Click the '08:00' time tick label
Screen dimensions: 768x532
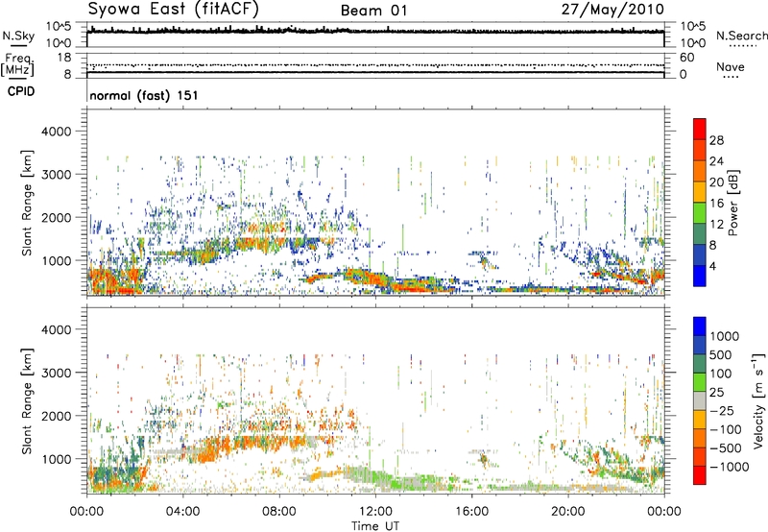pyautogui.click(x=279, y=512)
